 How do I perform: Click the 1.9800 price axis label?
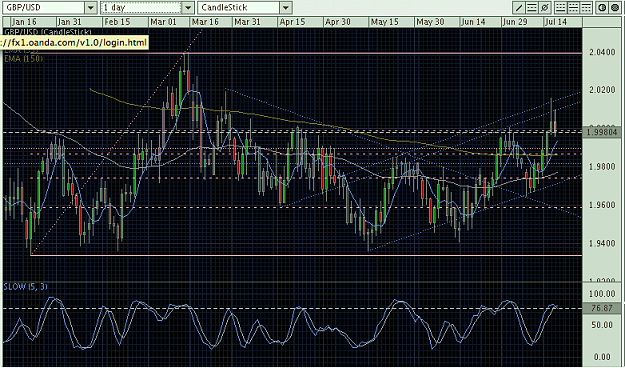click(602, 167)
